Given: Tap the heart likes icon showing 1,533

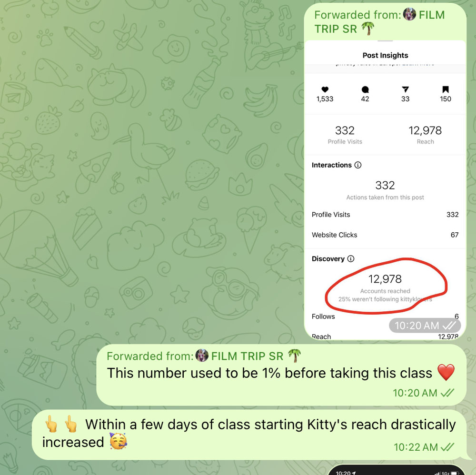Looking at the screenshot, I should (x=325, y=89).
